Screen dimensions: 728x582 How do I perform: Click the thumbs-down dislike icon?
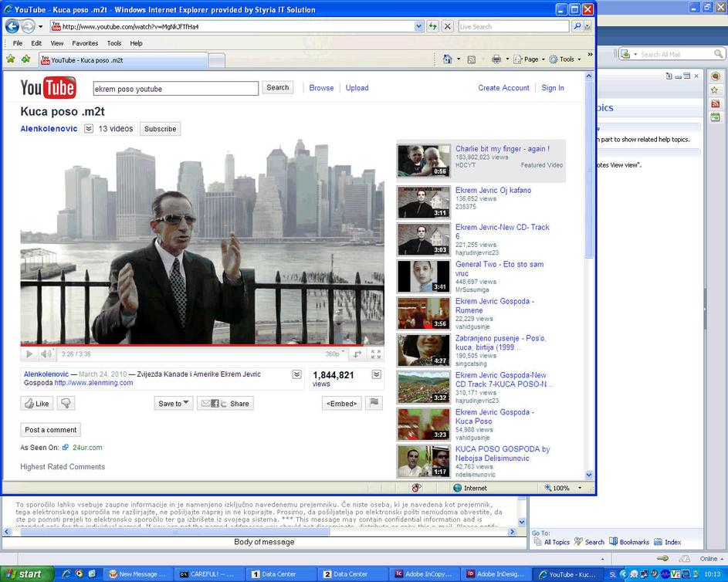pyautogui.click(x=66, y=403)
